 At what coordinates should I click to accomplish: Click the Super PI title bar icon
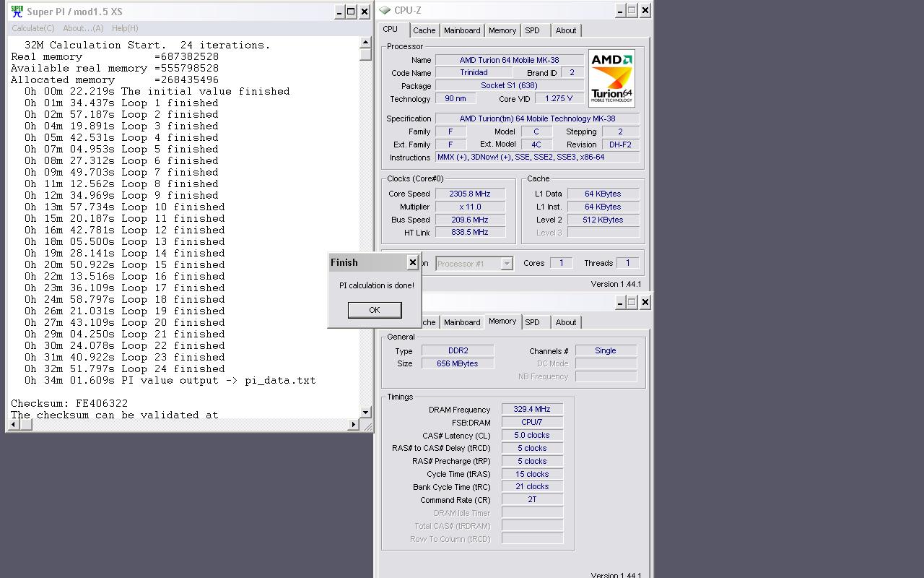pyautogui.click(x=17, y=11)
